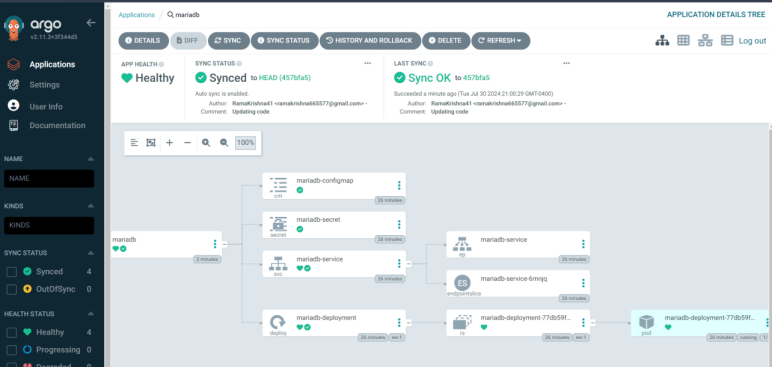Zoom in the resource tree
Image resolution: width=772 pixels, height=367 pixels.
point(206,143)
